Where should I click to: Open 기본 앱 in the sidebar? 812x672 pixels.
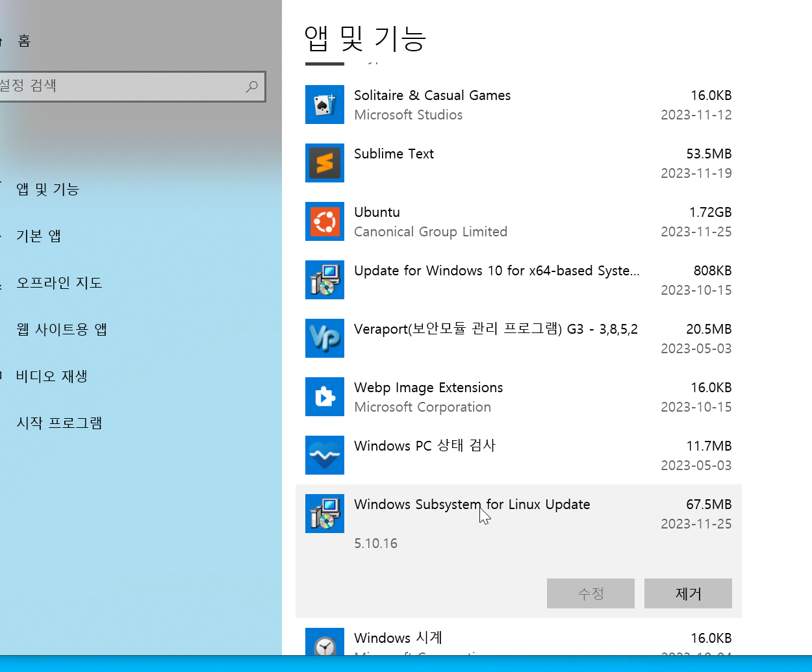(x=39, y=236)
